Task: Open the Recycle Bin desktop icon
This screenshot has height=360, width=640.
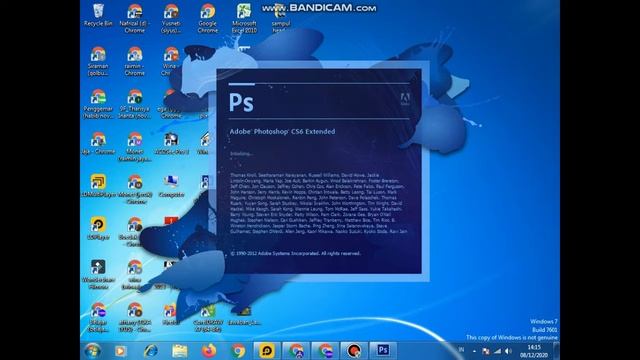Action: tap(98, 16)
